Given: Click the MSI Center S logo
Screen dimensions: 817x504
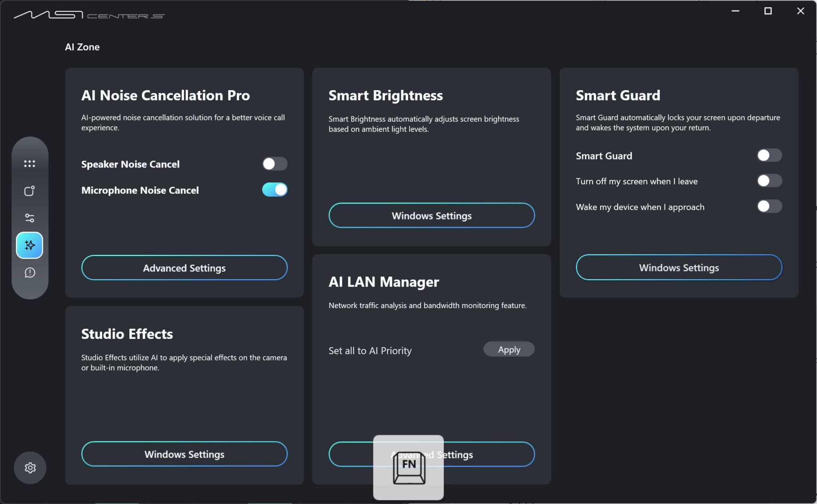Looking at the screenshot, I should click(x=89, y=15).
